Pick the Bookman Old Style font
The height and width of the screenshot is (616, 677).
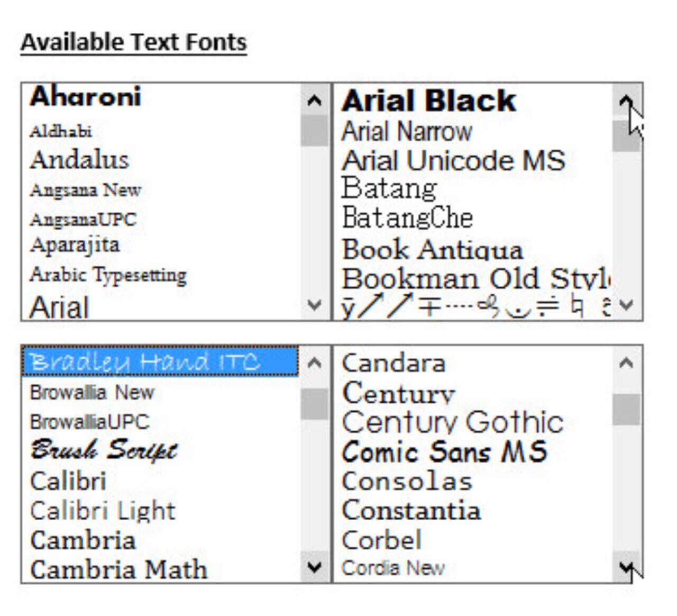476,278
